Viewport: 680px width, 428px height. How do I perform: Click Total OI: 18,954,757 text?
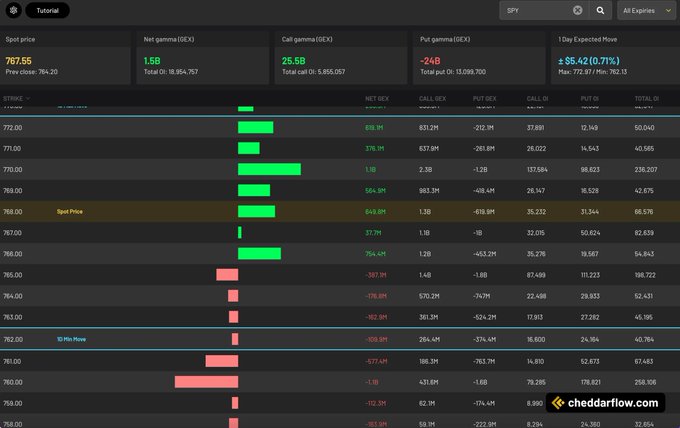(171, 72)
